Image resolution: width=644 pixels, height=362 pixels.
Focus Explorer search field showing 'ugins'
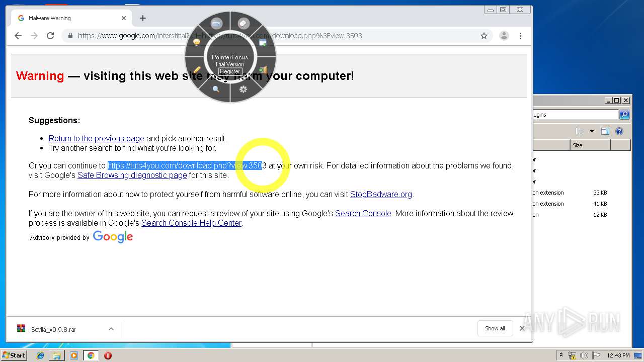(x=576, y=115)
